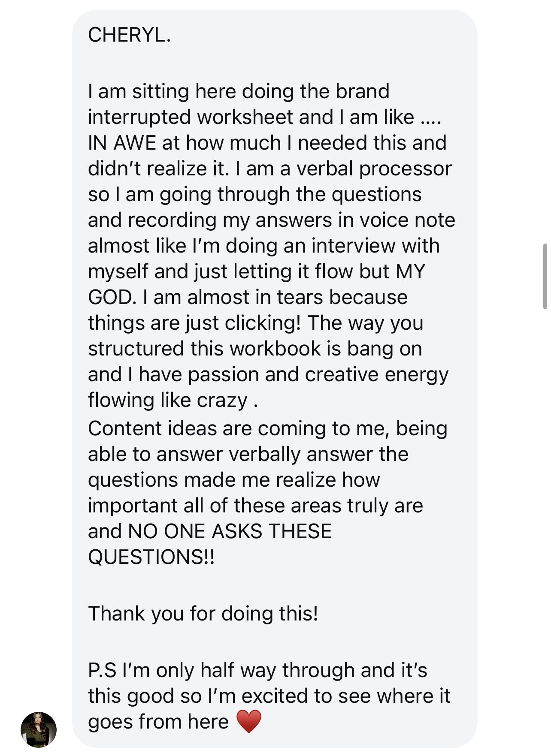Click the 'P.S' text near the bottom
551x756 pixels.
click(102, 670)
